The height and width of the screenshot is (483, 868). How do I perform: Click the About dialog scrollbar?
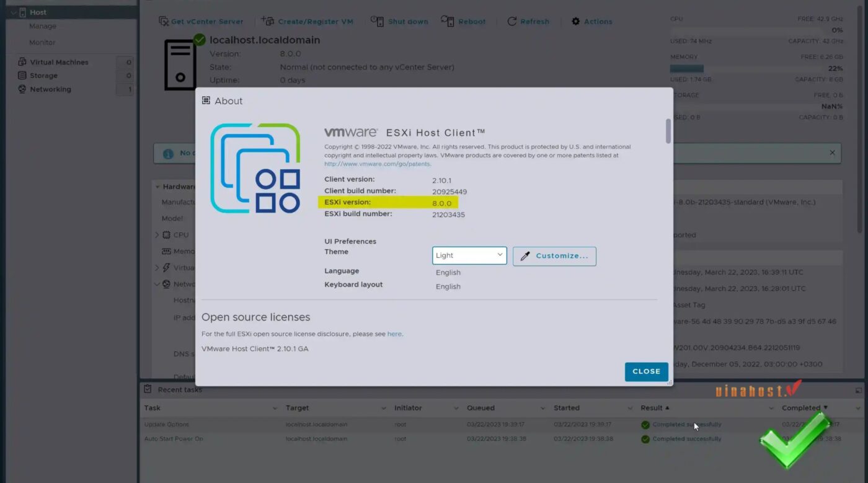point(668,130)
